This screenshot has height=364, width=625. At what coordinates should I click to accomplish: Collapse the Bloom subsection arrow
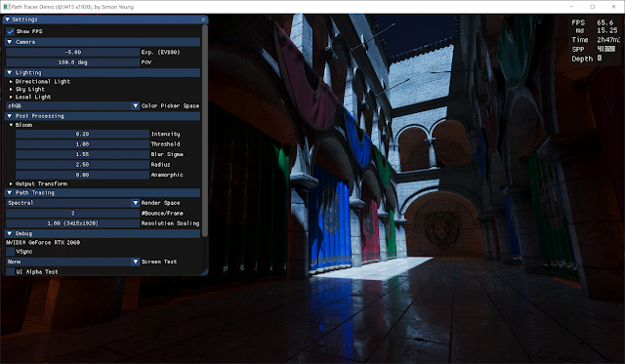(11, 125)
